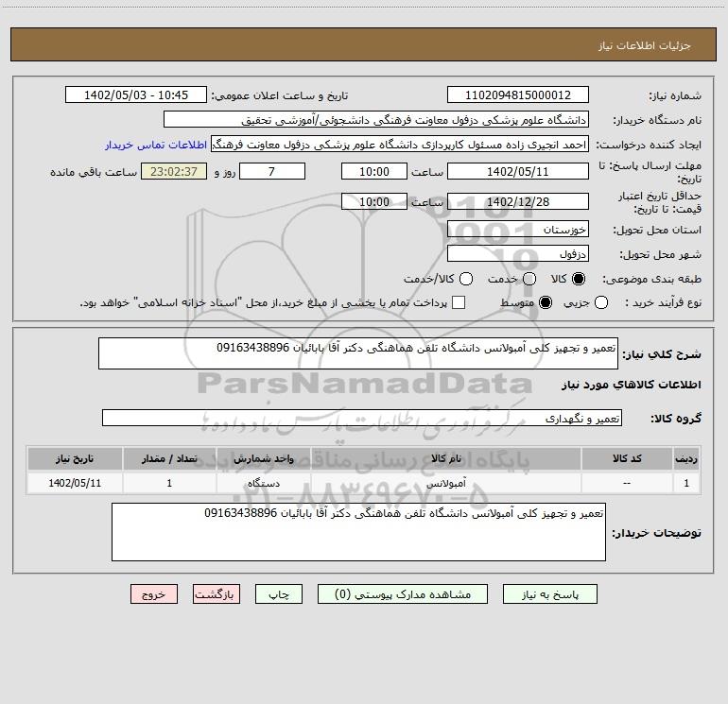Click اطلاعات کالاهای مورد نیاز section heading
Viewport: 728px width, 704px height.
tap(632, 385)
